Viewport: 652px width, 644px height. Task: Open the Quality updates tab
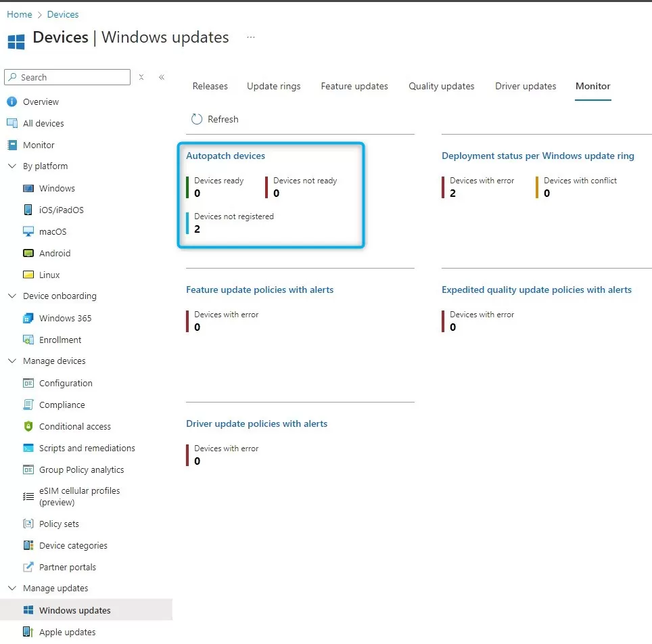(441, 86)
